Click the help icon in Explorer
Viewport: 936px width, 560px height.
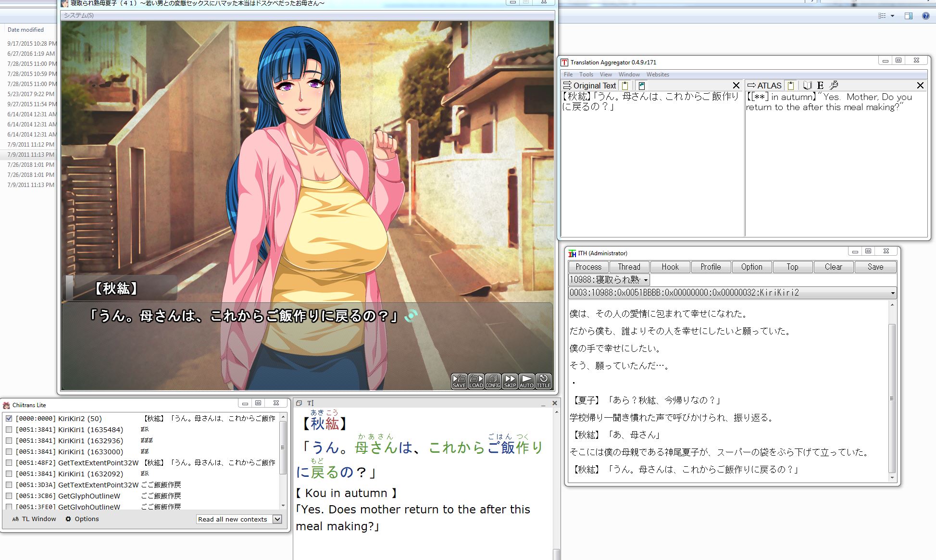[x=925, y=16]
